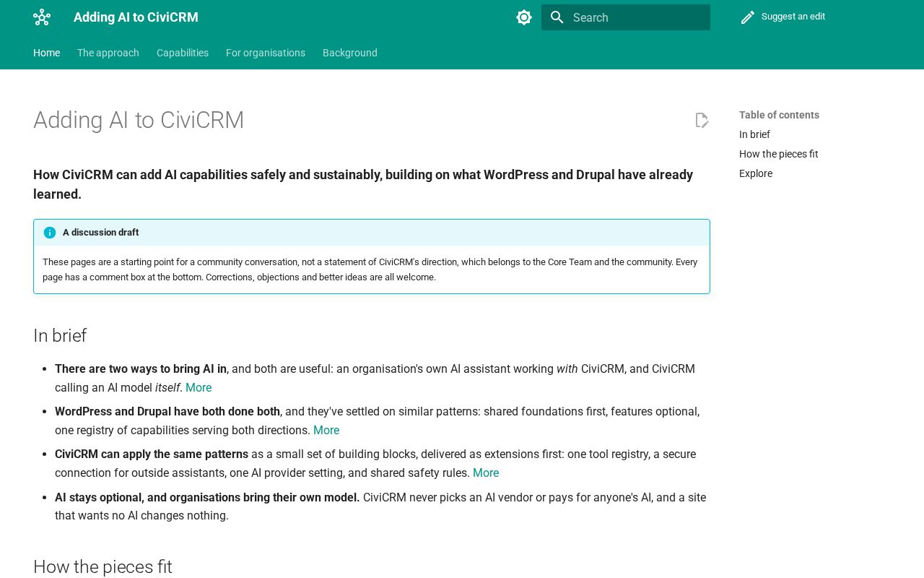
Task: Click the In brief section heading
Action: click(x=60, y=336)
